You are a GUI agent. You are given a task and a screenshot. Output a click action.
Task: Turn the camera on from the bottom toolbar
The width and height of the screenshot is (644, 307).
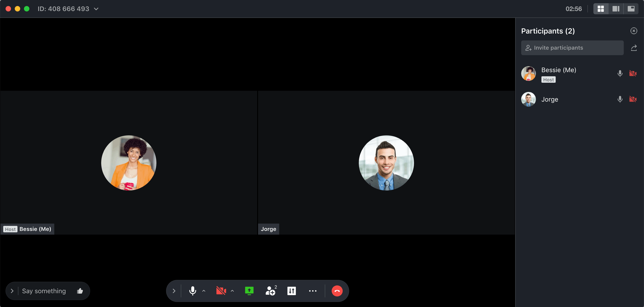click(x=221, y=291)
